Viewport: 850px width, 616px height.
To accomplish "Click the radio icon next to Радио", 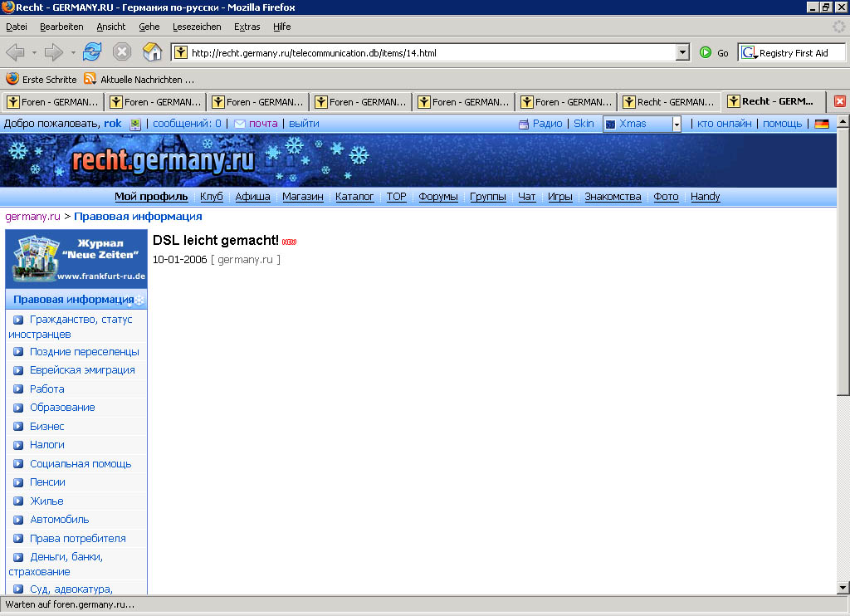I will [524, 125].
